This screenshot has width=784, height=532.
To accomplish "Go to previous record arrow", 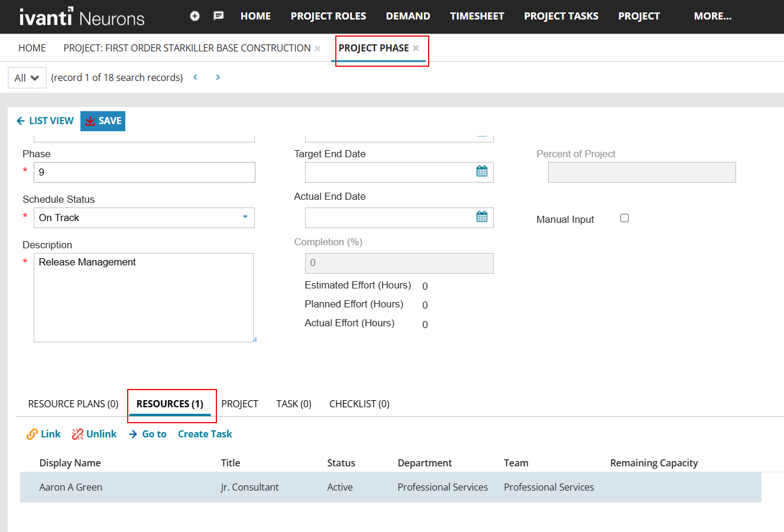I will point(196,77).
